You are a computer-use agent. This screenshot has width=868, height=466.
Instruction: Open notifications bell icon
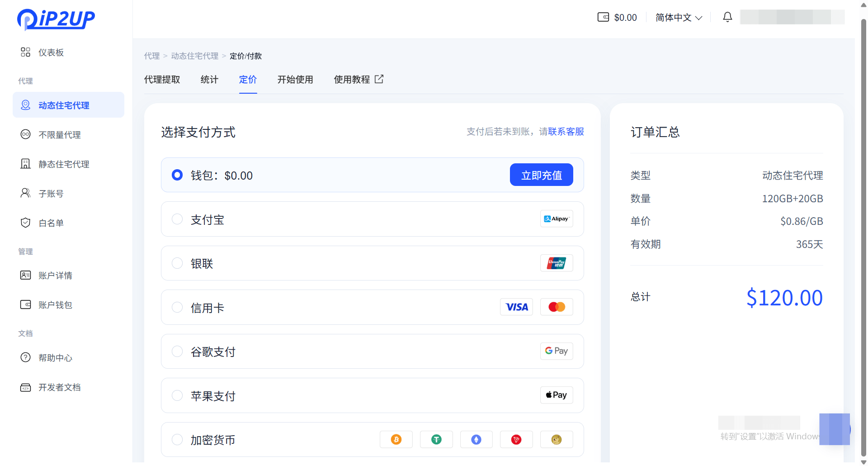tap(727, 17)
